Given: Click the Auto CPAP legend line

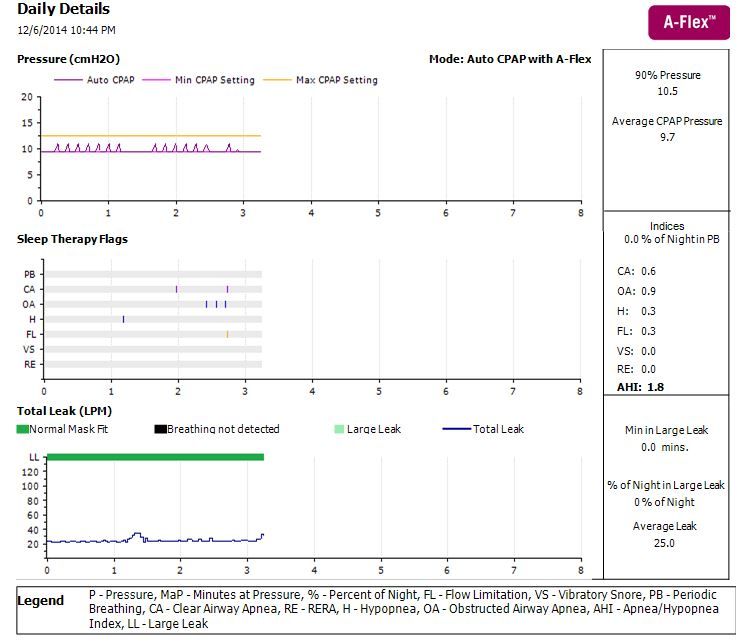Looking at the screenshot, I should [x=68, y=80].
